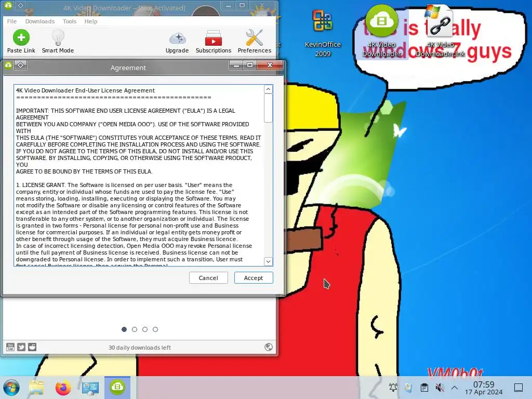Open the Start menu orb
532x399 pixels.
11,388
